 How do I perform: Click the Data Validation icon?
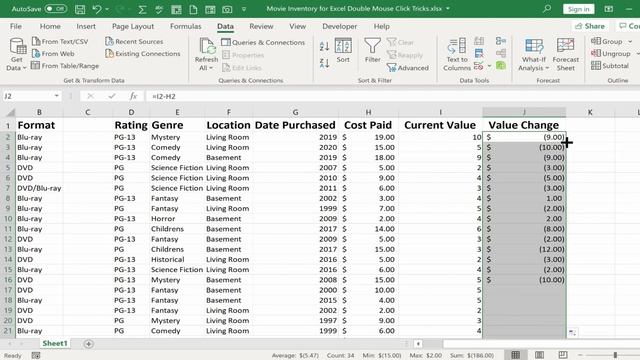(x=479, y=65)
